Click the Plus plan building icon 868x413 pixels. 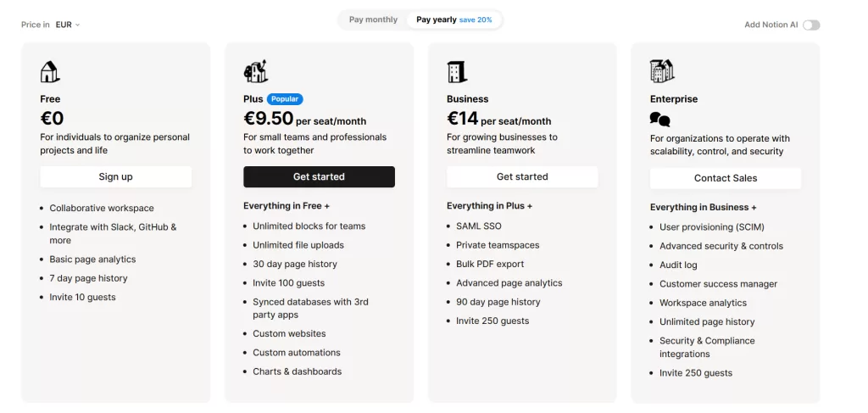(x=256, y=71)
